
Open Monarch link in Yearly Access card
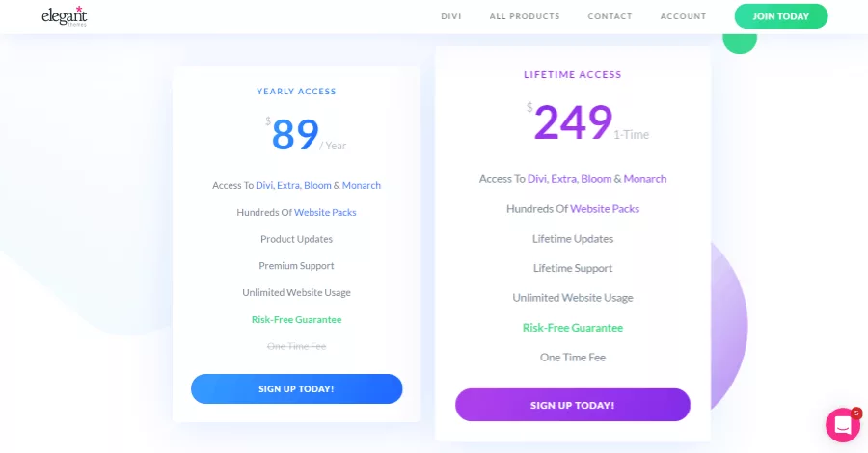pyautogui.click(x=362, y=185)
